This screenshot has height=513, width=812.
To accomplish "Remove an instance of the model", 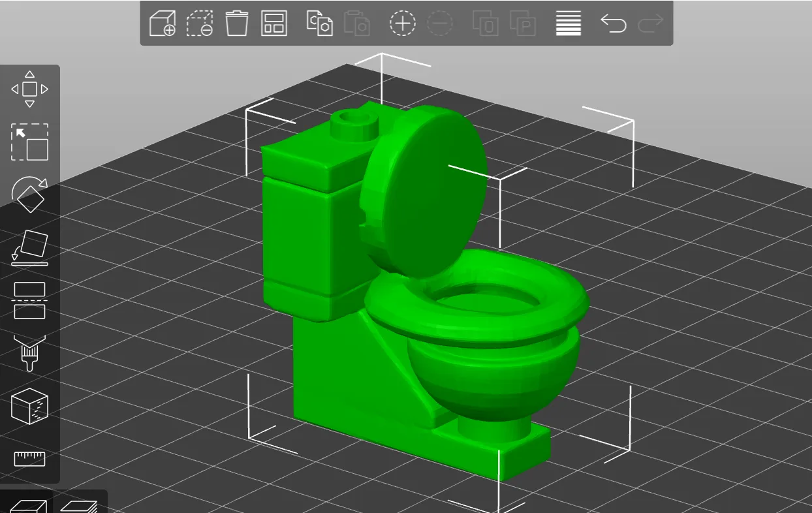I will (439, 23).
